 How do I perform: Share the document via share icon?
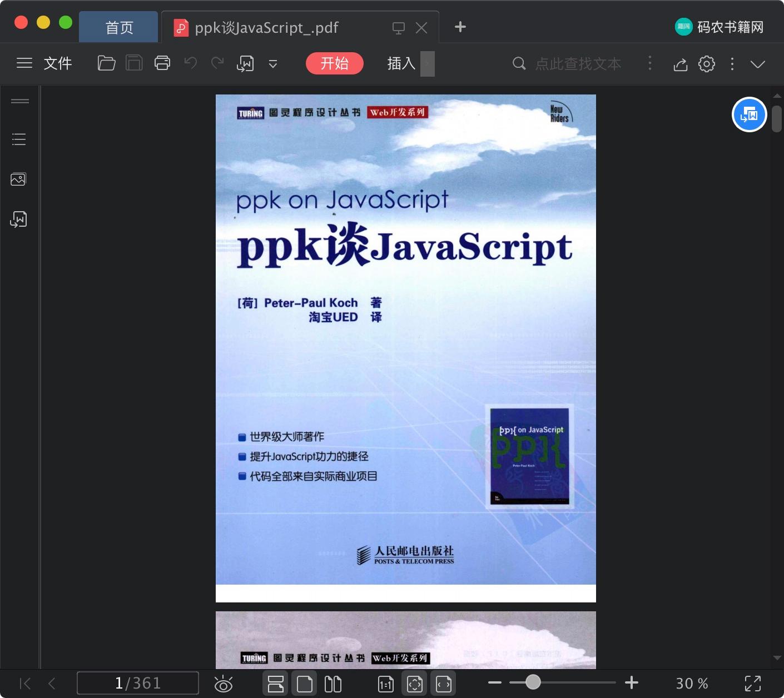[681, 64]
